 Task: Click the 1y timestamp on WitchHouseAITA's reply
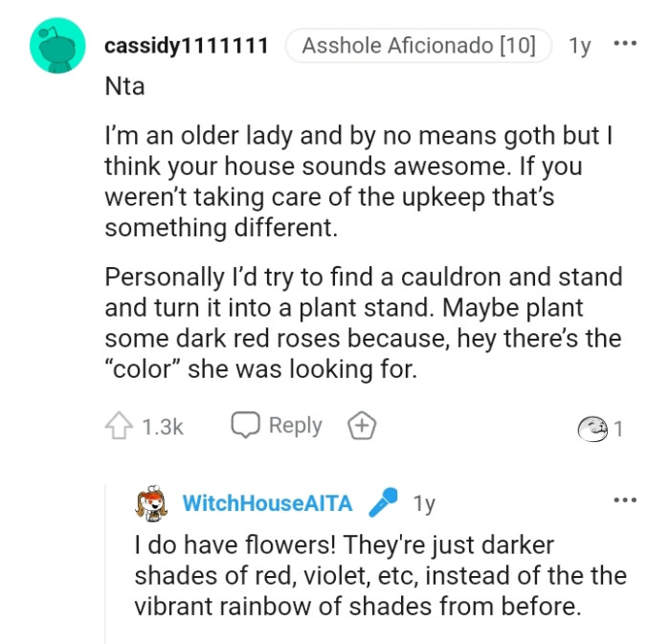pyautogui.click(x=423, y=503)
